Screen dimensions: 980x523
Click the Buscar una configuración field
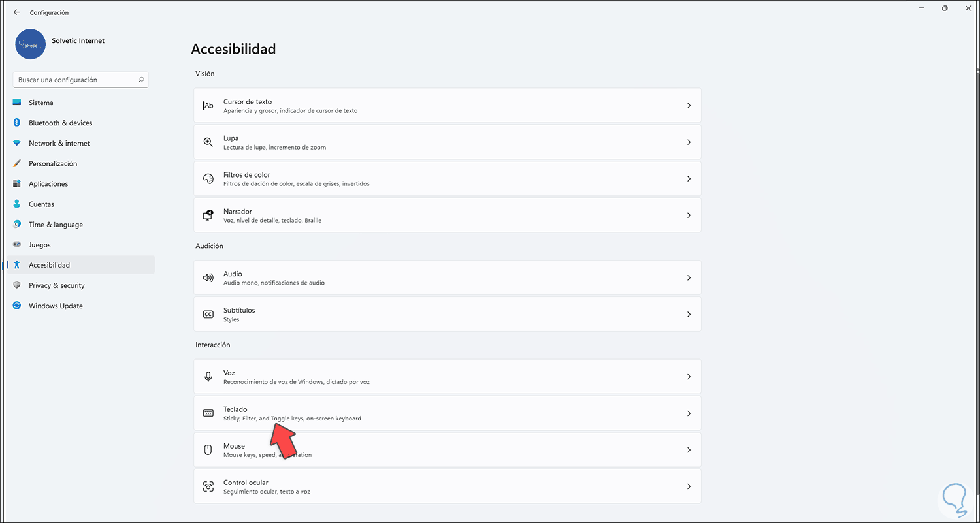(x=75, y=80)
